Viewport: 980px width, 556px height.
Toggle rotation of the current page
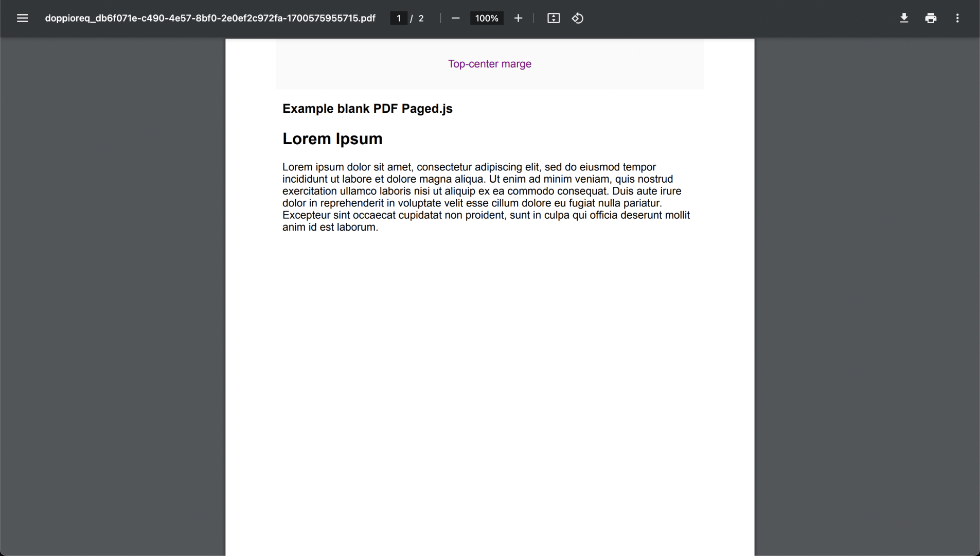(x=577, y=18)
